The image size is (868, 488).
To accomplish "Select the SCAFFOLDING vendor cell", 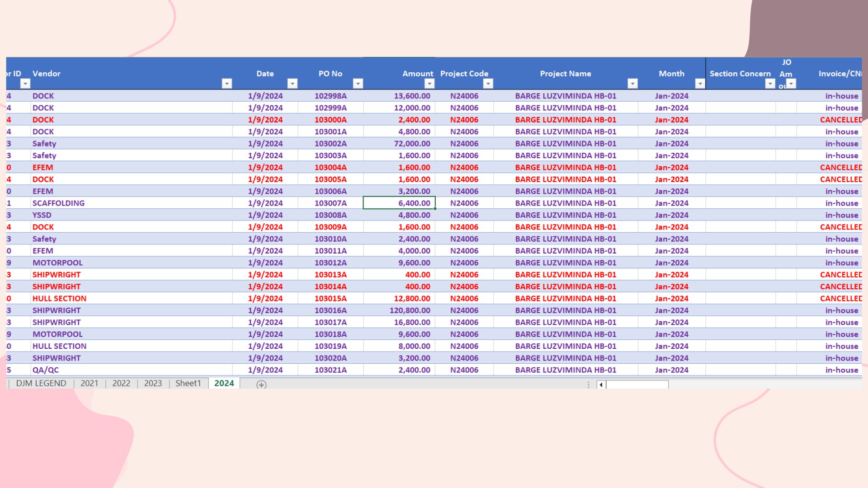I will tap(58, 203).
